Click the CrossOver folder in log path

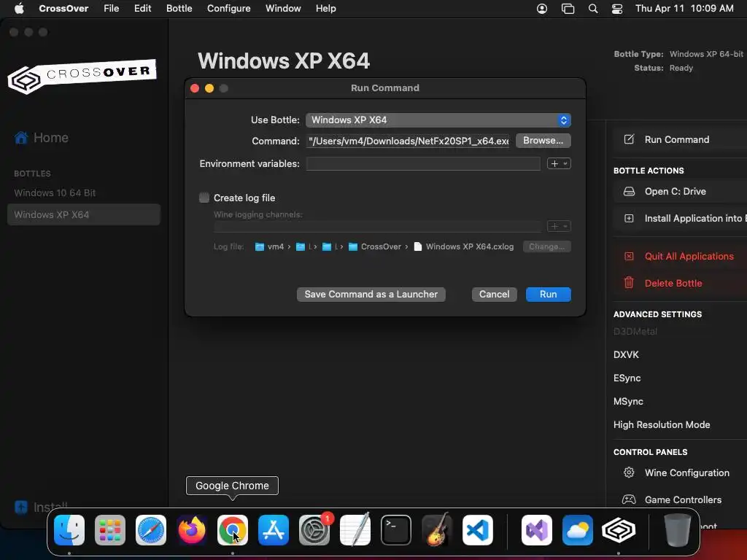click(x=375, y=246)
